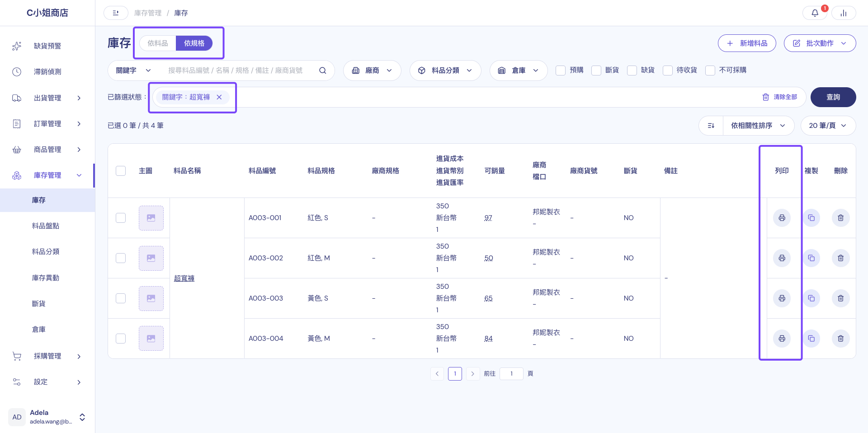This screenshot has height=433, width=868.
Task: Open 滯銷偵測 in the sidebar
Action: [47, 71]
